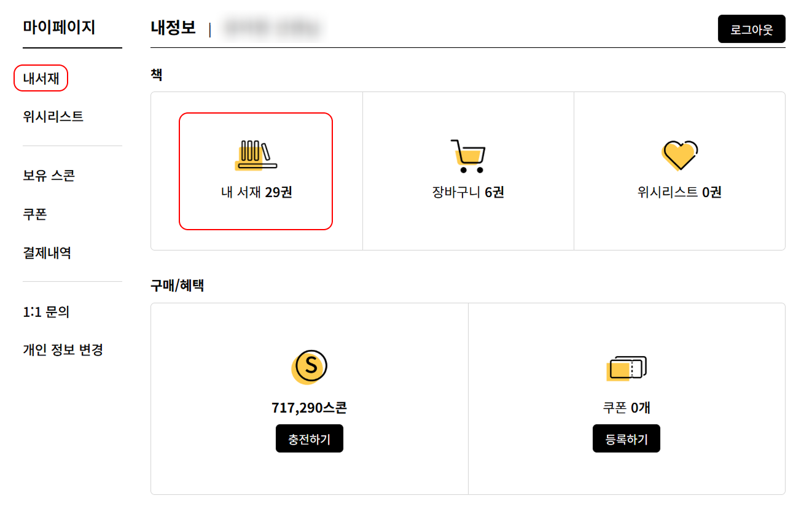
Task: Click the 로그아웃 button
Action: click(x=752, y=29)
